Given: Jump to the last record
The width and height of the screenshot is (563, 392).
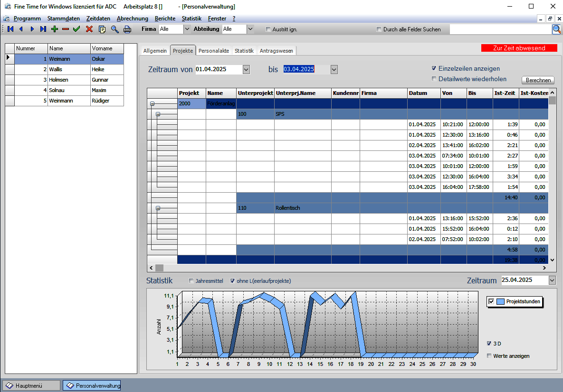Looking at the screenshot, I should (x=43, y=29).
